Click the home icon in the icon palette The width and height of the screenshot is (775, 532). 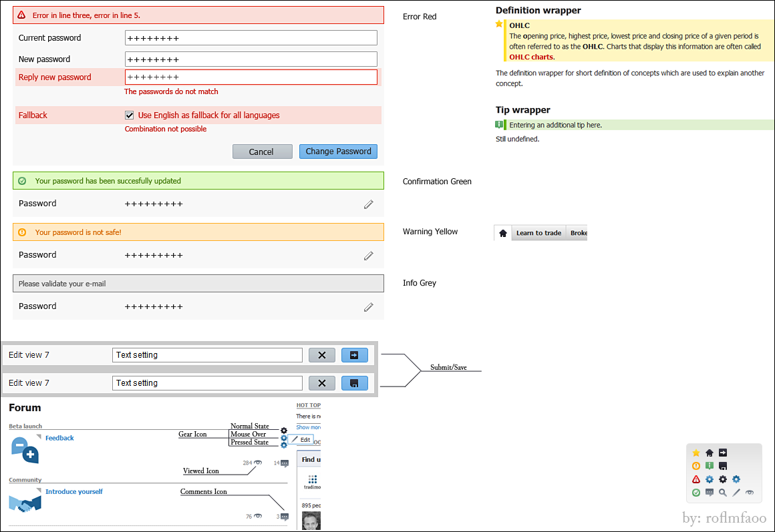710,453
